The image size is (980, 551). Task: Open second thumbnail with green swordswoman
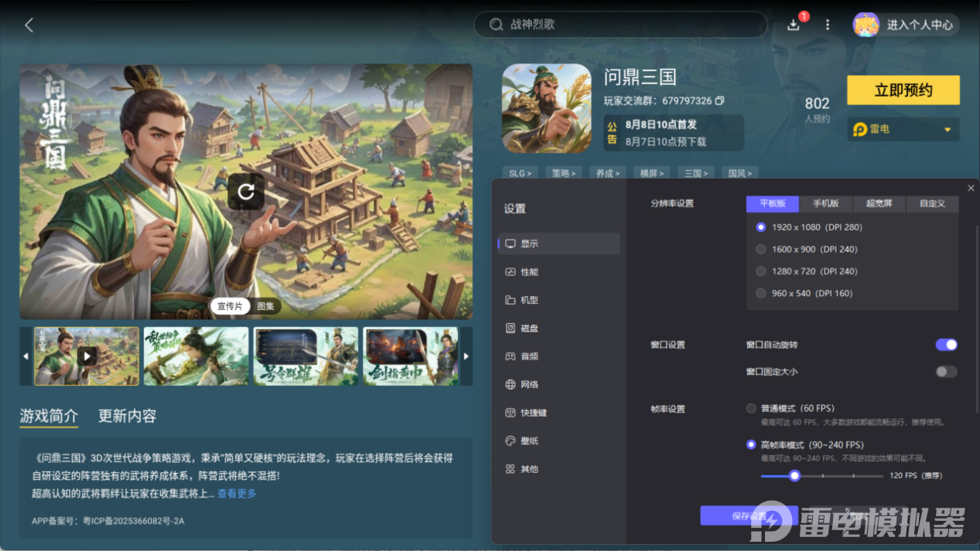pyautogui.click(x=196, y=356)
